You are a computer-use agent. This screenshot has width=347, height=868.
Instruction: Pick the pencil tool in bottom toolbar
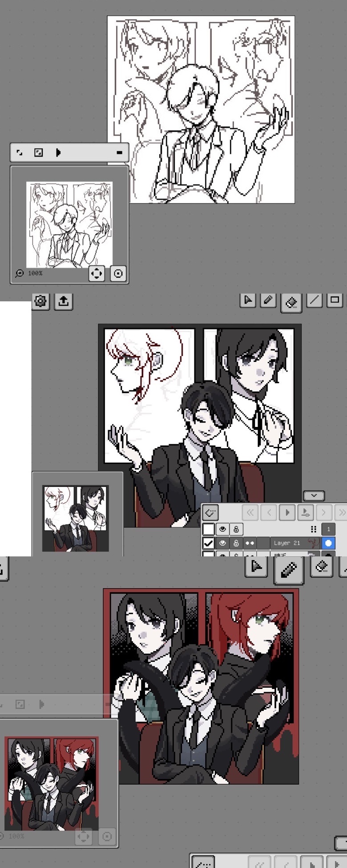click(x=289, y=569)
